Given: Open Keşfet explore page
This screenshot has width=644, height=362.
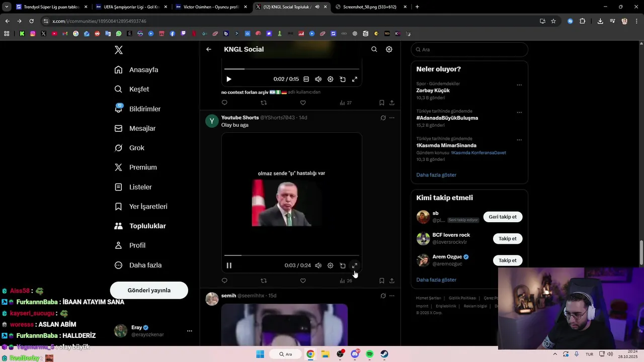Looking at the screenshot, I should coord(132,89).
